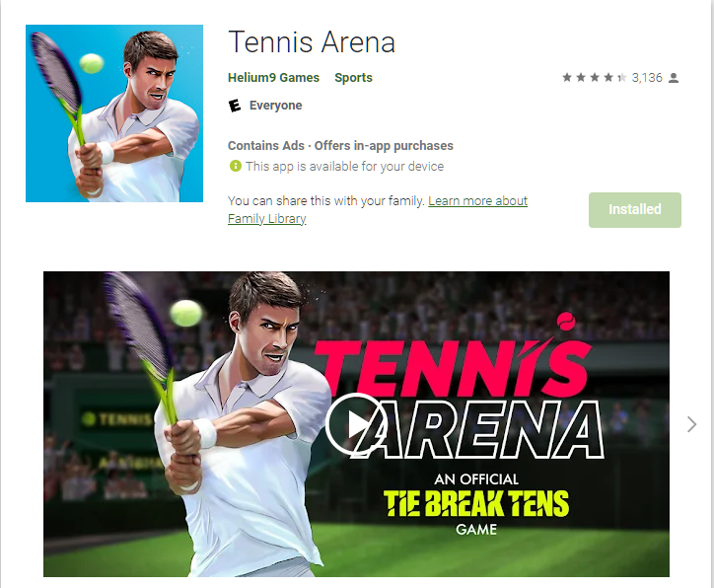The image size is (714, 588).
Task: Click the tennis ball in trailer banner
Action: point(185,313)
